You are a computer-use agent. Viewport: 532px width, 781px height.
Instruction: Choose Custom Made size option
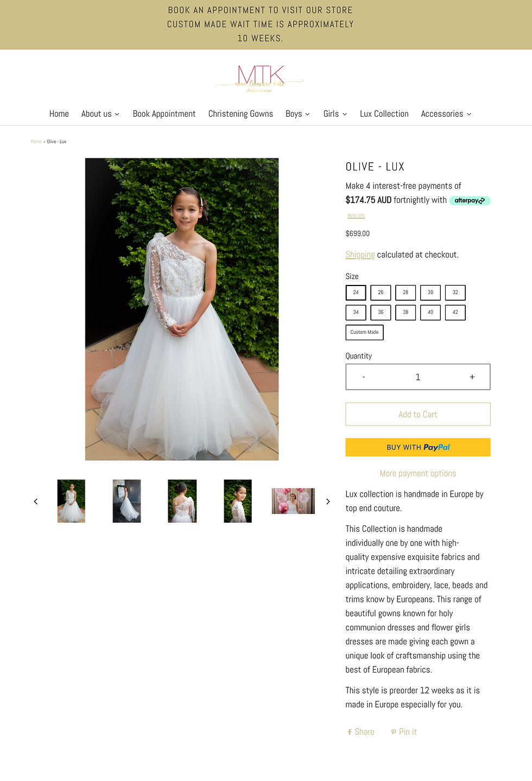tap(364, 332)
